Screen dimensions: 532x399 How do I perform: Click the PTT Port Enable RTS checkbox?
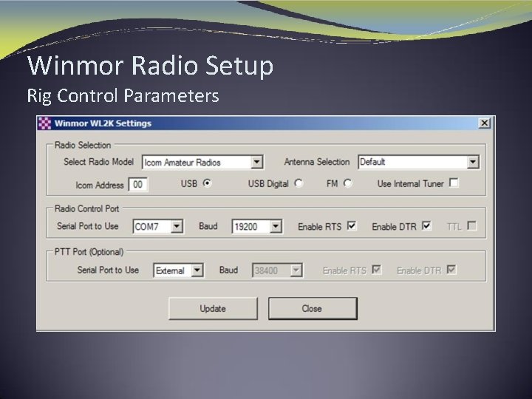pyautogui.click(x=377, y=270)
